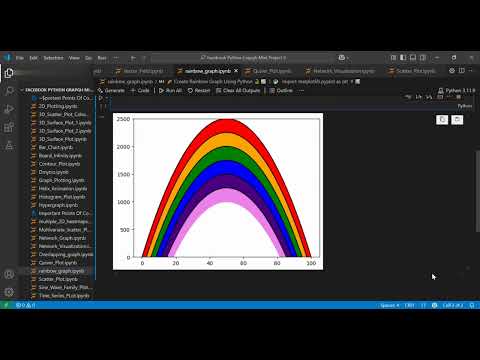Open the View menu
The image size is (480, 360).
coord(74,58)
